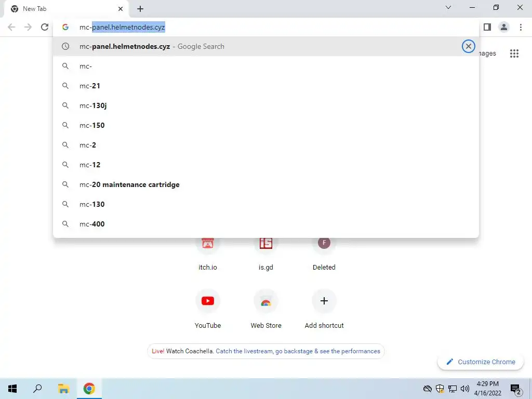Screen dimensions: 532x399
Task: Select the "mc-130j" suggestion
Action: (x=266, y=105)
